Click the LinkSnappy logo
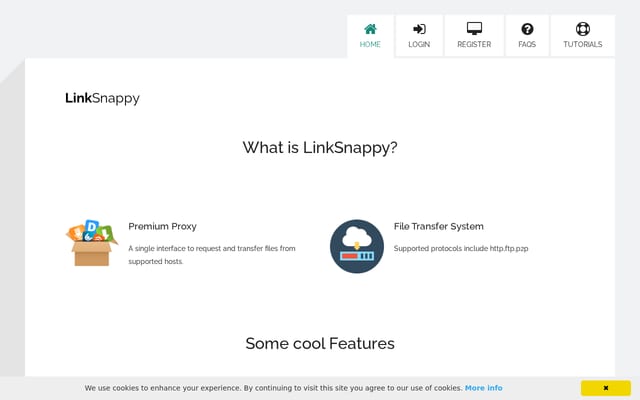Screen dimensions: 640x400 click(x=102, y=98)
